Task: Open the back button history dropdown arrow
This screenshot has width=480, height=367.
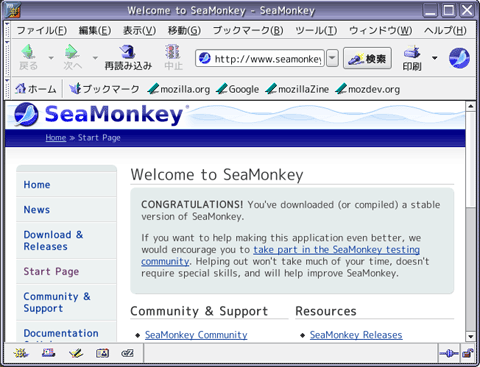Action: click(51, 58)
